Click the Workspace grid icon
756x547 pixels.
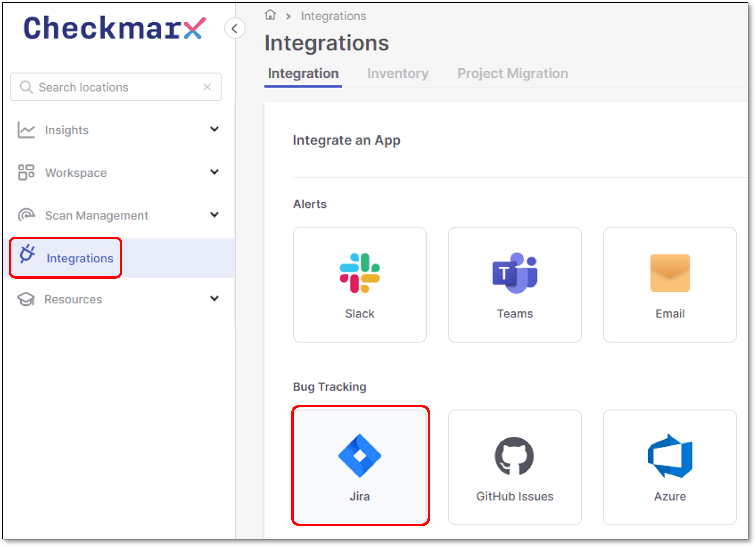26,173
